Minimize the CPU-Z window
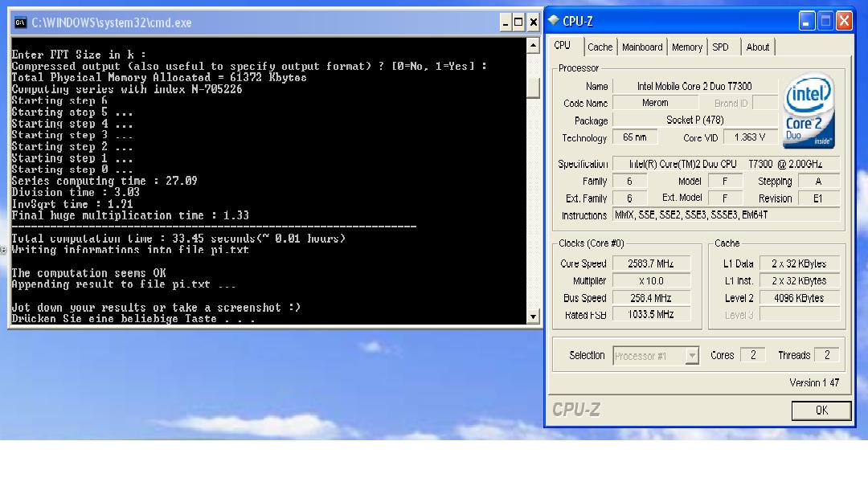 [x=807, y=22]
